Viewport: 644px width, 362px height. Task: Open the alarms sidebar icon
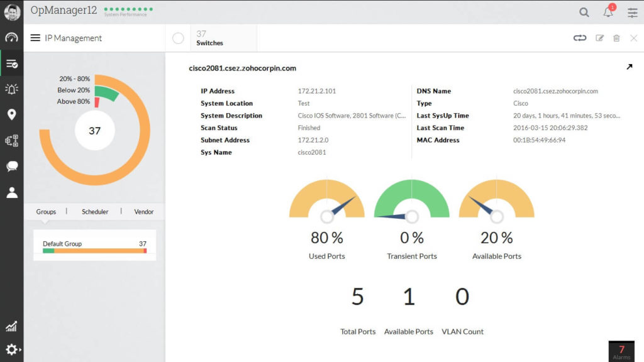point(11,89)
